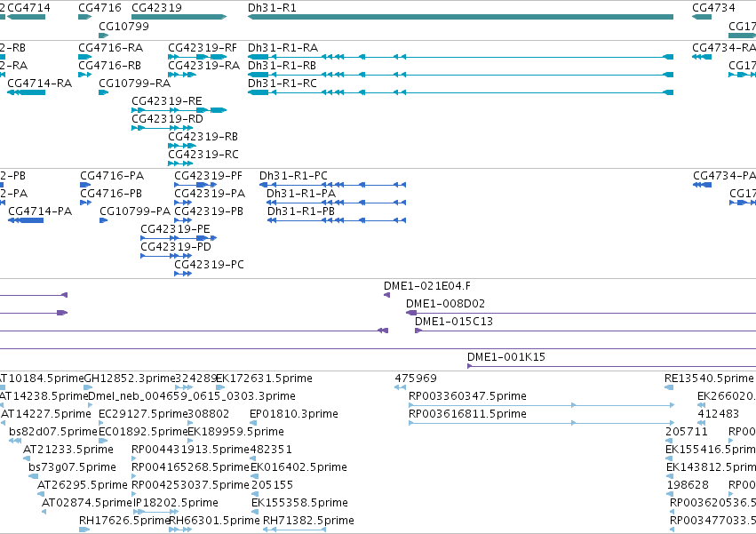Select EST 205711
Image resolution: width=756 pixels, height=534 pixels.
[x=687, y=432]
